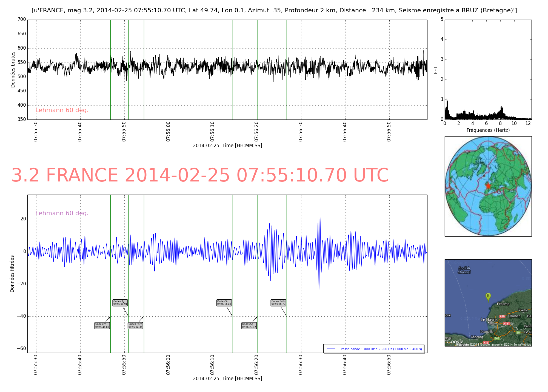
Task: Click the blue line sample in the legend
Action: [331, 348]
